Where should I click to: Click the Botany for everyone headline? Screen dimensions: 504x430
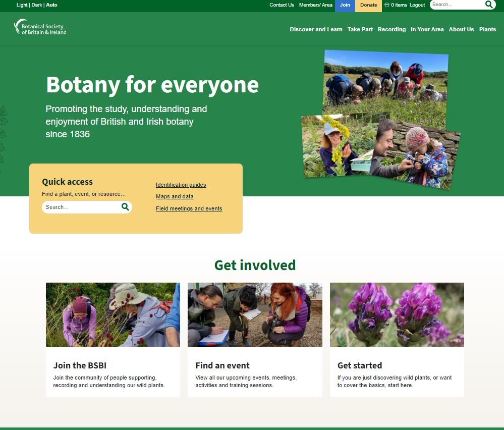coord(152,85)
